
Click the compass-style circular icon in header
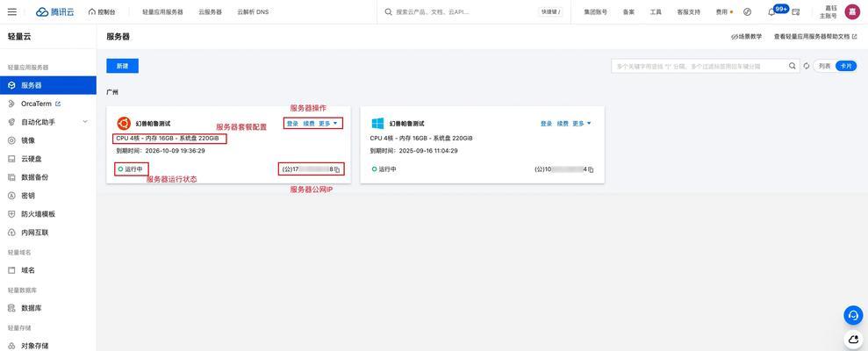[747, 11]
